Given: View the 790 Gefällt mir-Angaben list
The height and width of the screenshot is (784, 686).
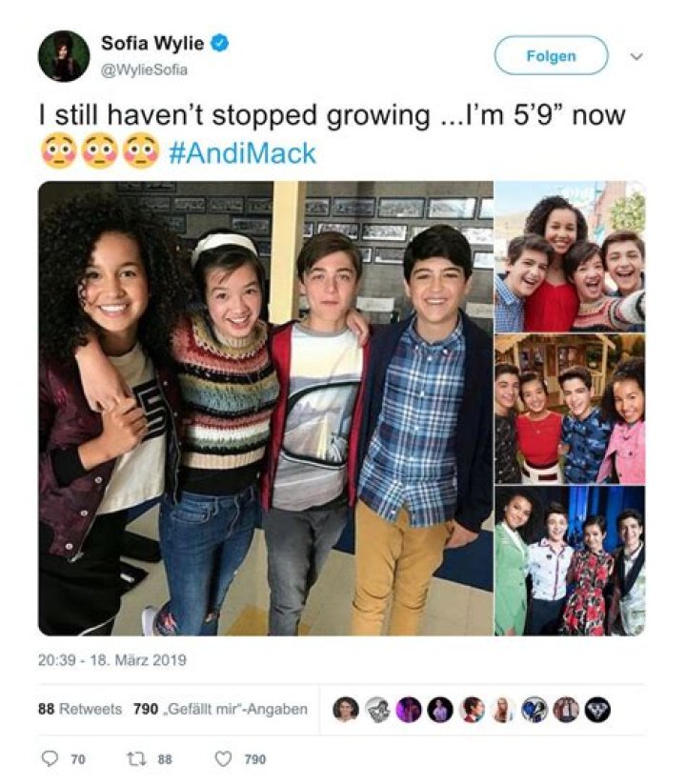Looking at the screenshot, I should click(220, 709).
